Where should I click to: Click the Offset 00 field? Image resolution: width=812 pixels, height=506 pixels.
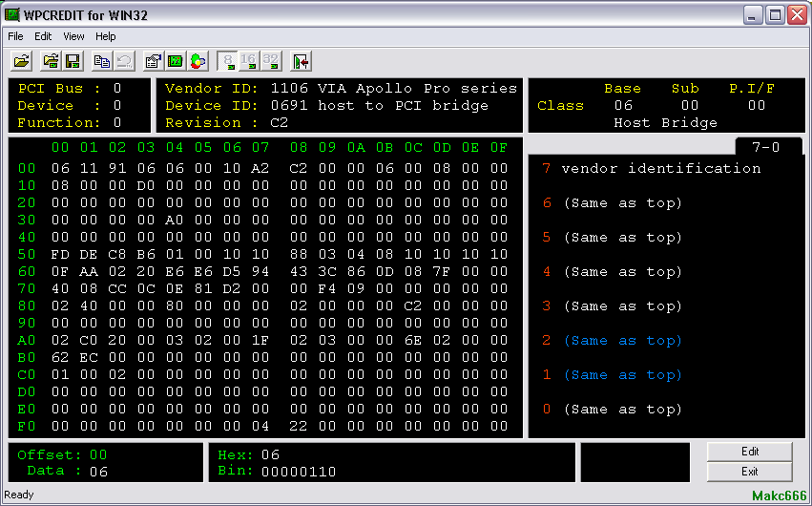point(62,454)
